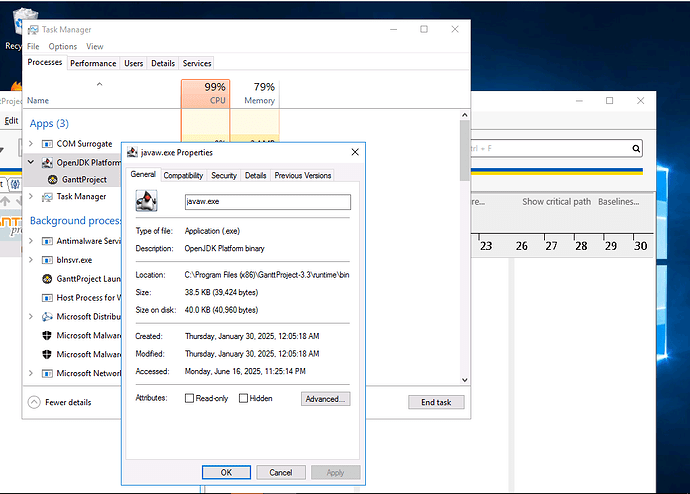690x494 pixels.
Task: Expand the COM Surrogate process entry
Action: 32,144
